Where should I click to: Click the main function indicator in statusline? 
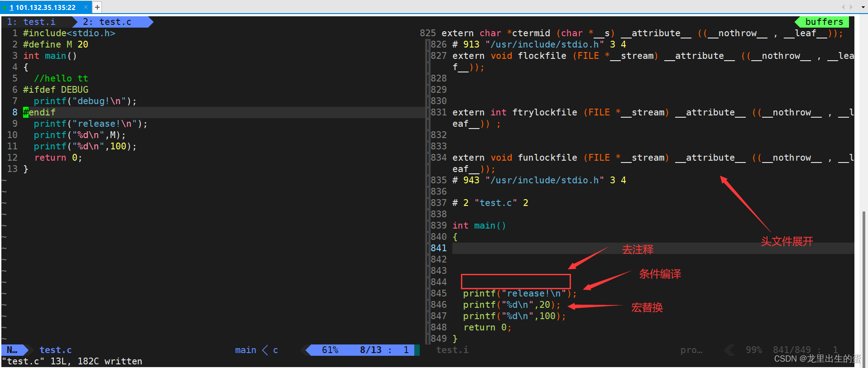(x=245, y=350)
